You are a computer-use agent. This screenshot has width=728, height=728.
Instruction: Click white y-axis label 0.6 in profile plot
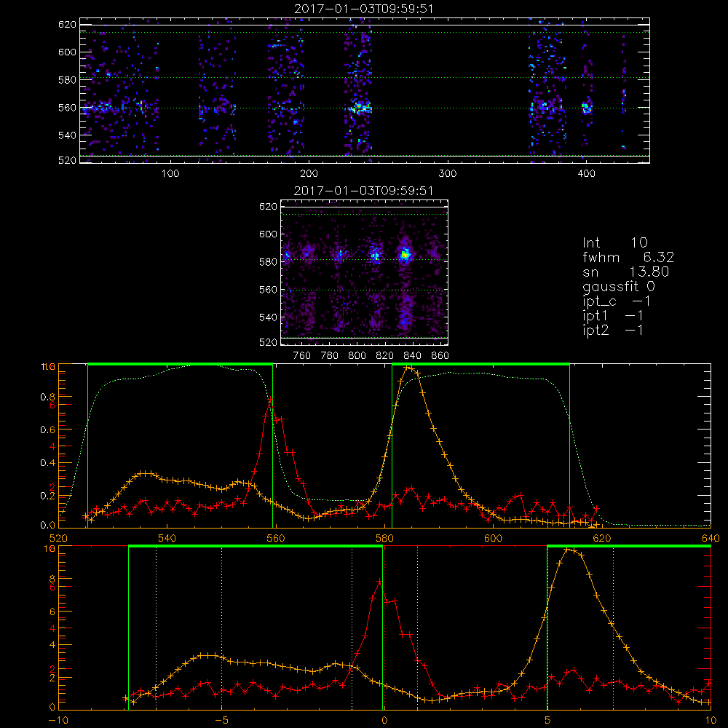pyautogui.click(x=48, y=430)
